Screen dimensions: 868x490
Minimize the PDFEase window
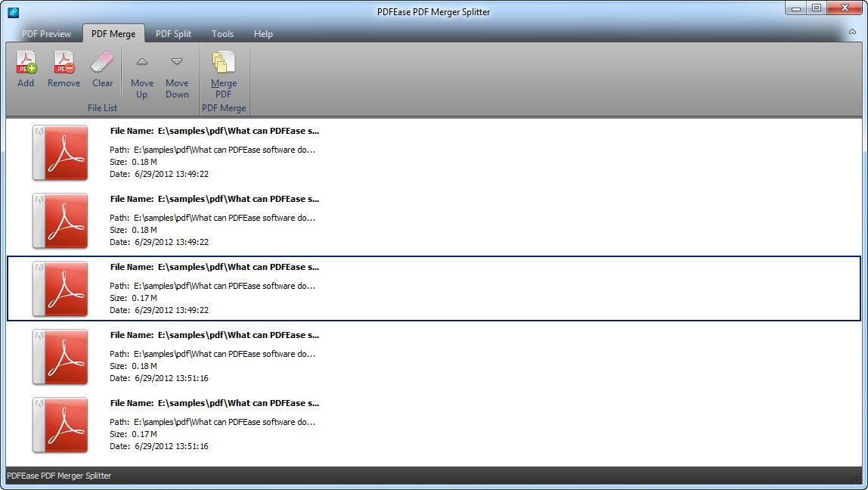click(x=796, y=8)
